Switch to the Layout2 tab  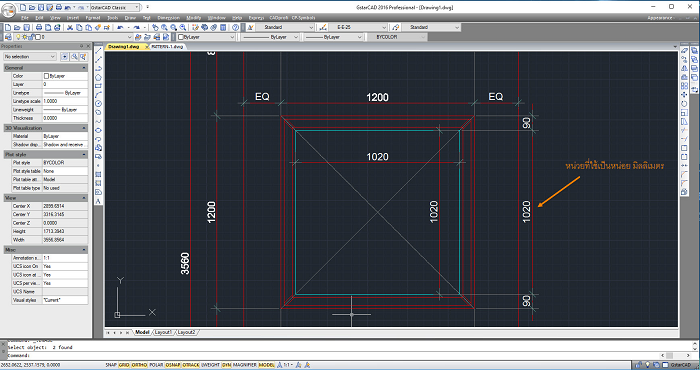pyautogui.click(x=187, y=333)
